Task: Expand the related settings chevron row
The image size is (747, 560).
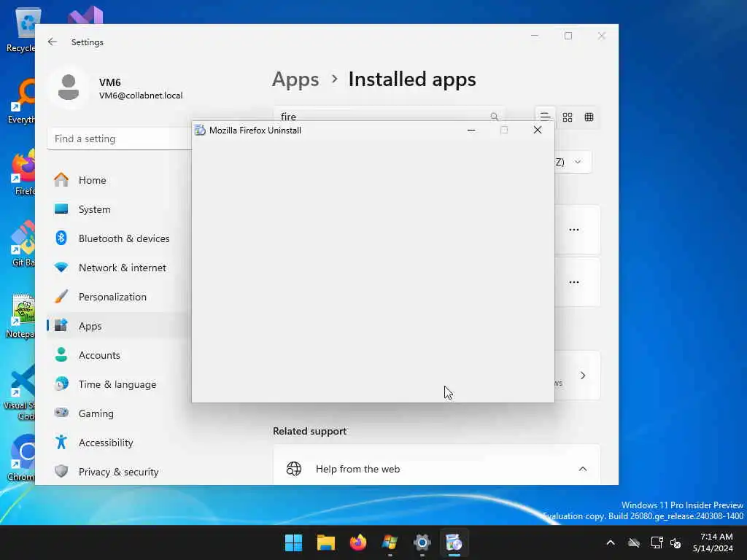Action: click(583, 376)
